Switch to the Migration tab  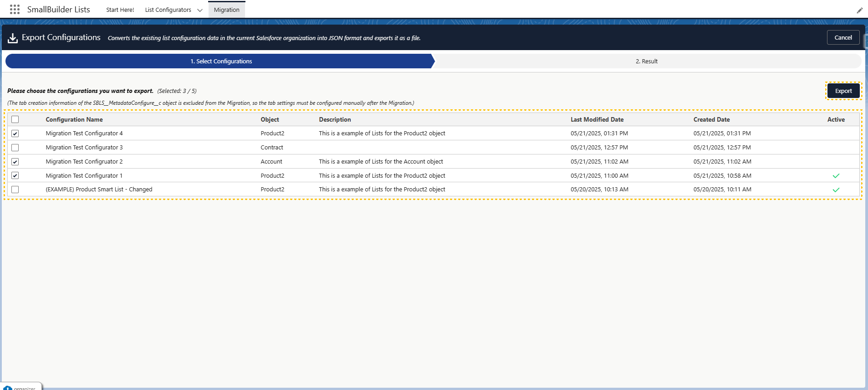click(226, 10)
